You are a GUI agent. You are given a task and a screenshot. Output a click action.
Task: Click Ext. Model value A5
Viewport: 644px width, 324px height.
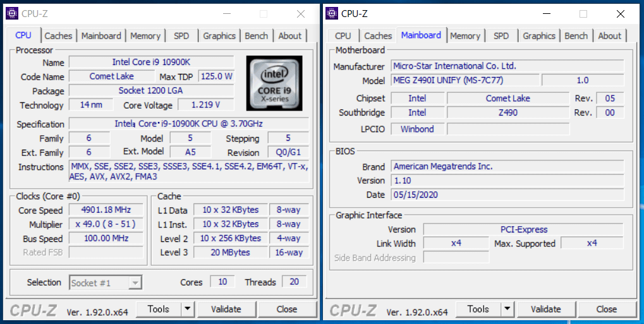tap(191, 152)
